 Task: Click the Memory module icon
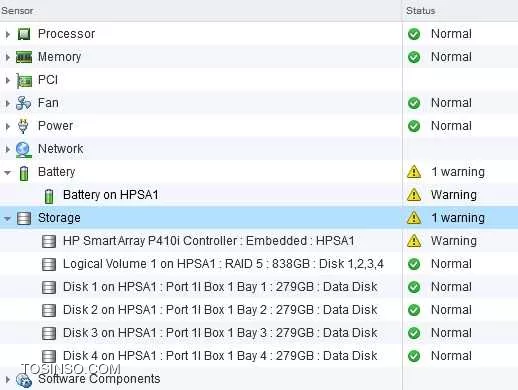(x=24, y=57)
